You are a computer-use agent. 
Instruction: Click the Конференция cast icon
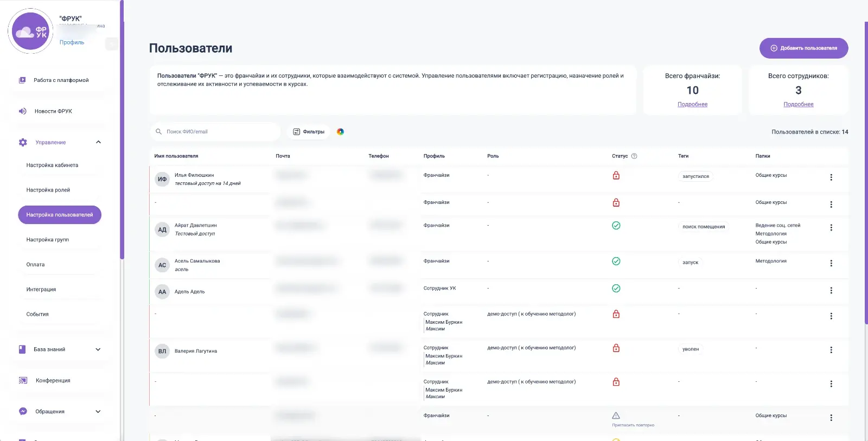pyautogui.click(x=23, y=380)
